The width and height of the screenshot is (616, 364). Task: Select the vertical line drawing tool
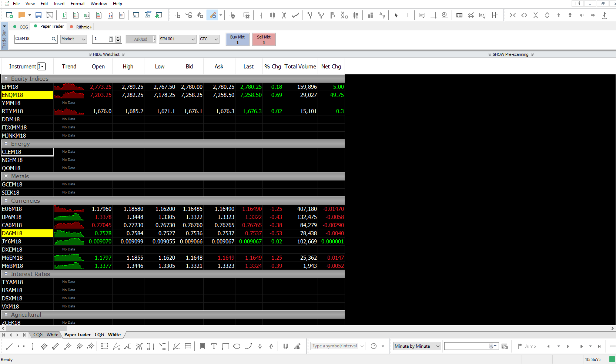tap(33, 346)
